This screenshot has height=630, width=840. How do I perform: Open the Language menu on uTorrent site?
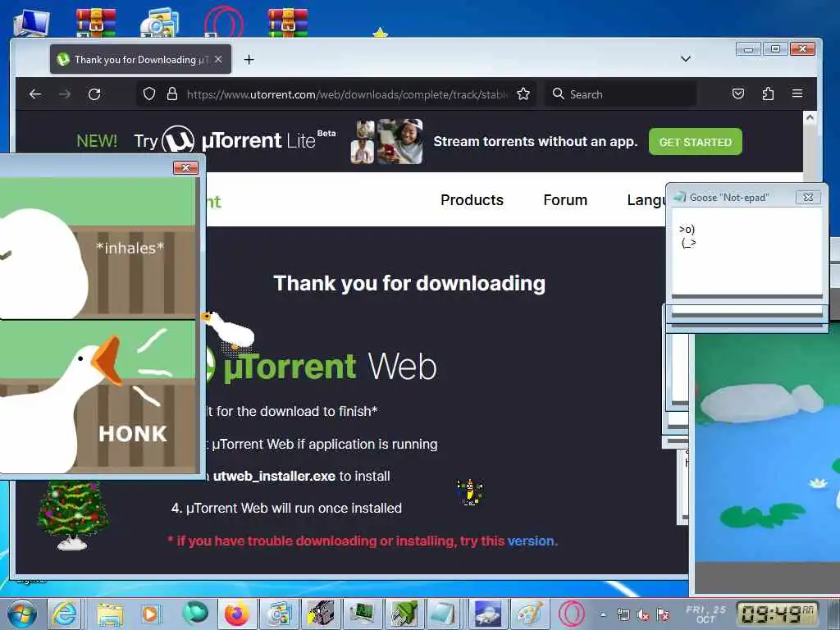click(646, 200)
